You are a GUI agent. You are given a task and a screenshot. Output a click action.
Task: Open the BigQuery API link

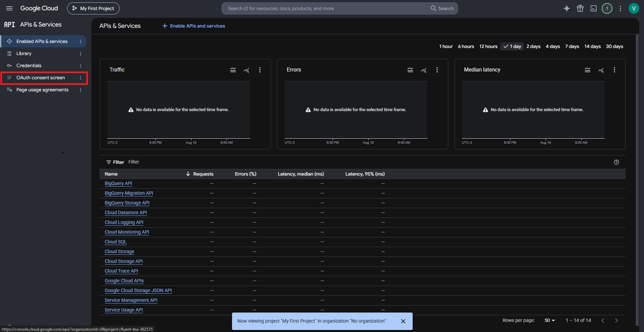coord(118,184)
